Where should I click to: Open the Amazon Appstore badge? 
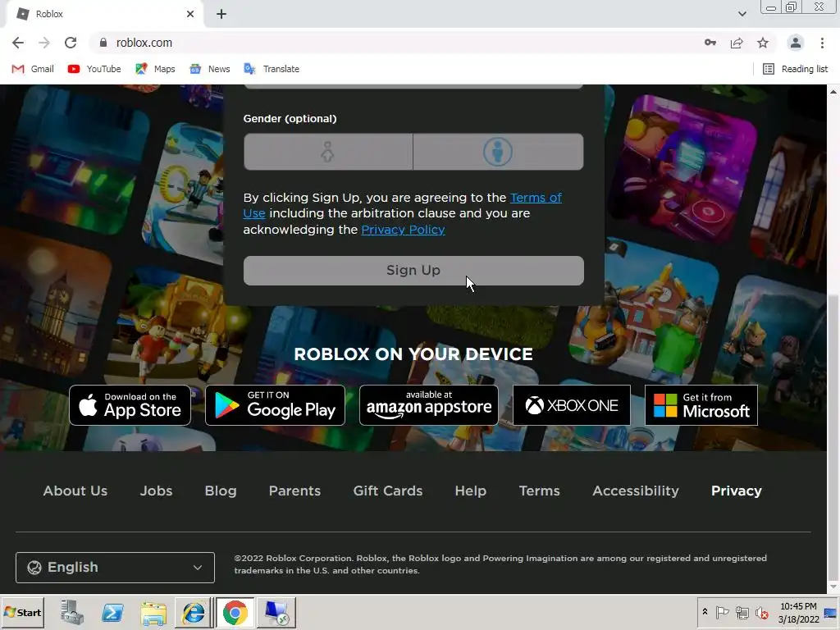428,405
